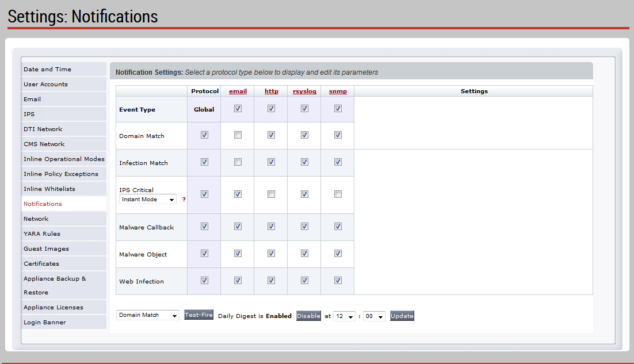The width and height of the screenshot is (634, 364).
Task: Click the Update button
Action: point(402,316)
